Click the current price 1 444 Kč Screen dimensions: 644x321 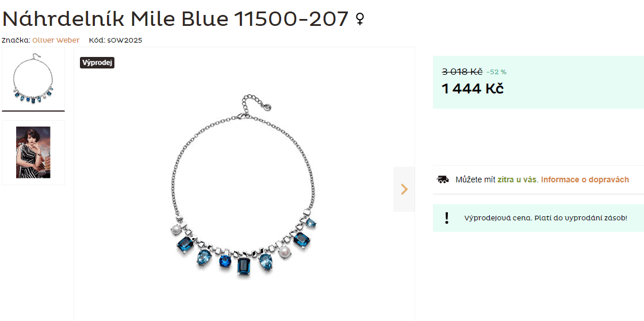[472, 89]
